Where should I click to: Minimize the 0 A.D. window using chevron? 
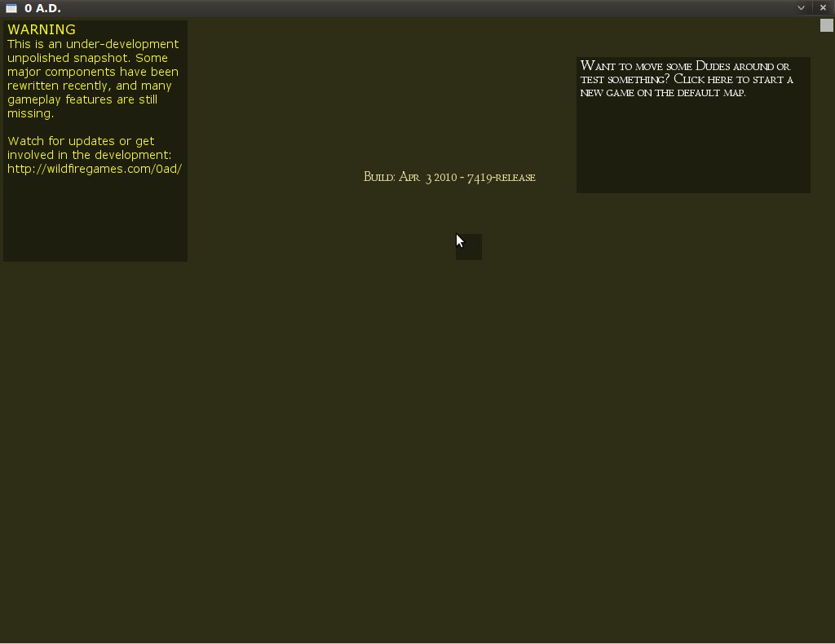click(801, 8)
